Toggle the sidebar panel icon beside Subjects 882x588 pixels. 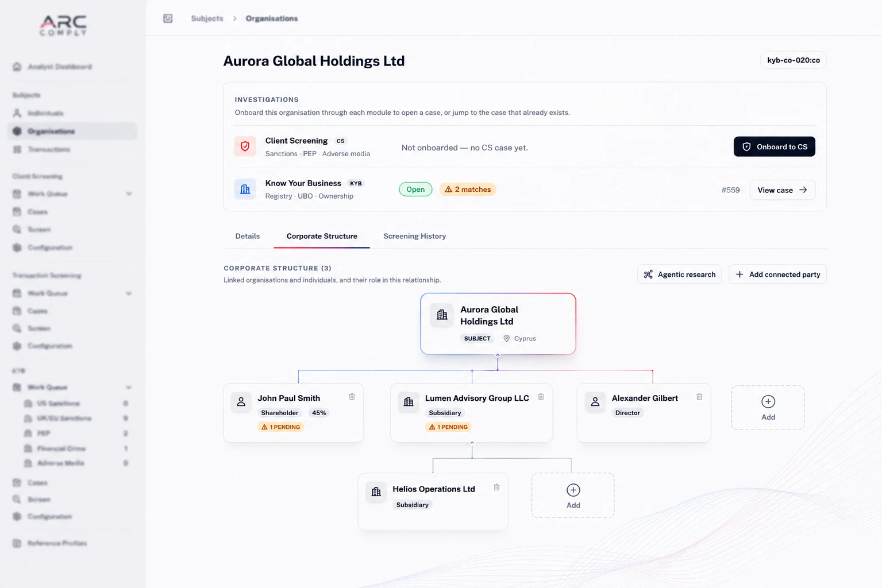168,18
